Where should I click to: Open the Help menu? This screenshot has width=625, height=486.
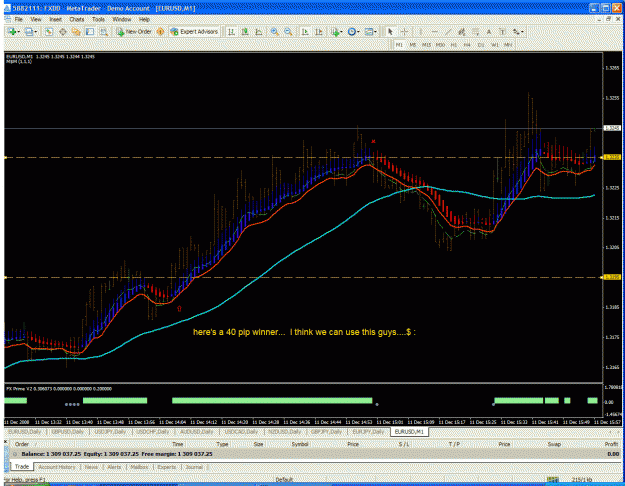point(144,19)
